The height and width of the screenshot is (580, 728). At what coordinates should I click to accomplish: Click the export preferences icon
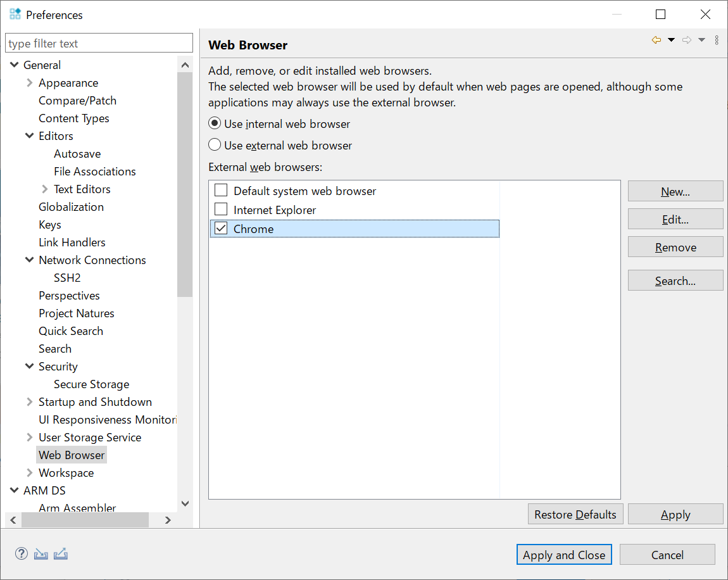61,554
